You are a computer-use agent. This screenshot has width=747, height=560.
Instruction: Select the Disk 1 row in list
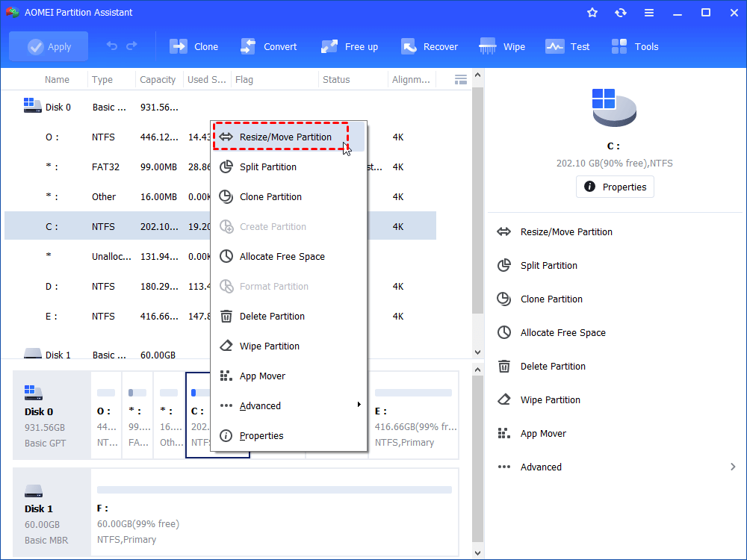220,354
